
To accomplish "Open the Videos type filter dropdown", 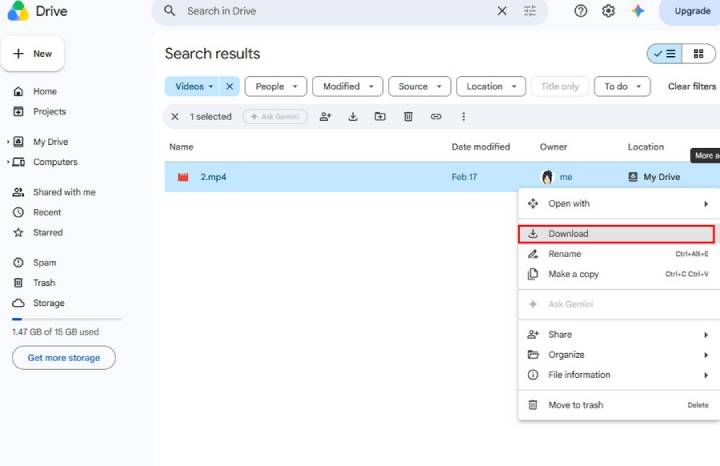I will (x=192, y=86).
